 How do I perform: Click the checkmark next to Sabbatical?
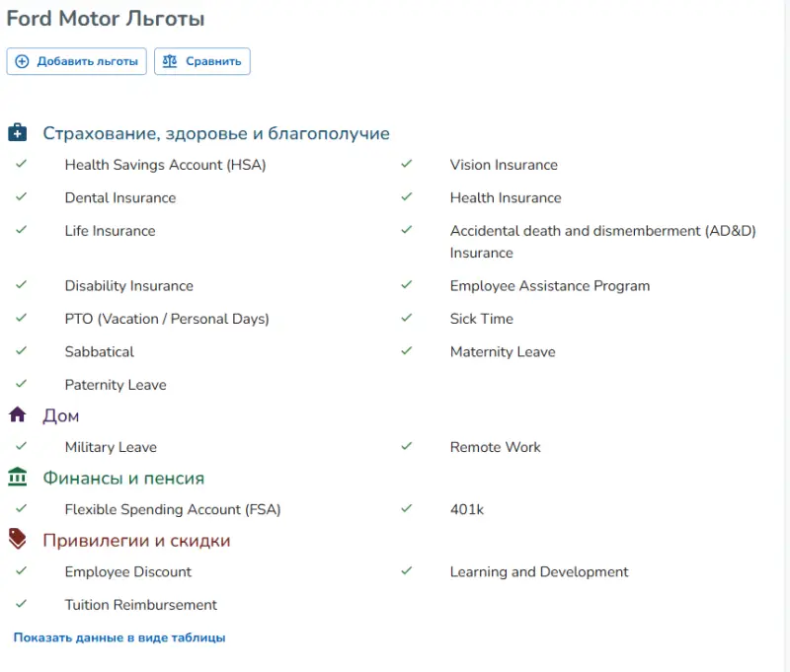[x=21, y=350]
